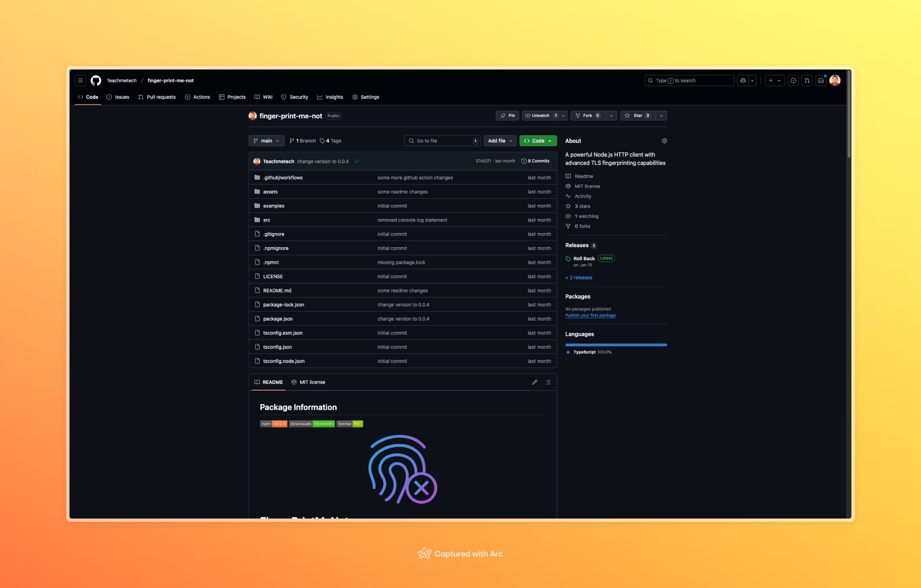Open the package.json file
This screenshot has height=588, width=921.
(278, 318)
